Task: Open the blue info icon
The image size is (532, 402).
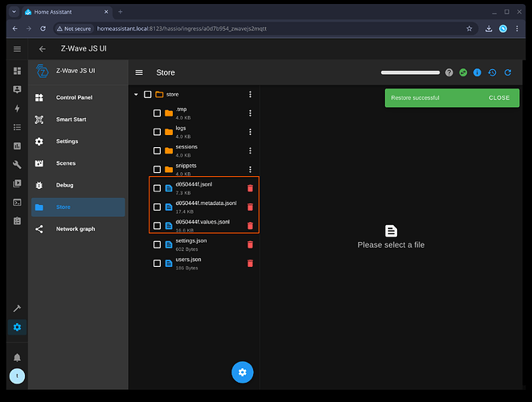Action: tap(477, 72)
